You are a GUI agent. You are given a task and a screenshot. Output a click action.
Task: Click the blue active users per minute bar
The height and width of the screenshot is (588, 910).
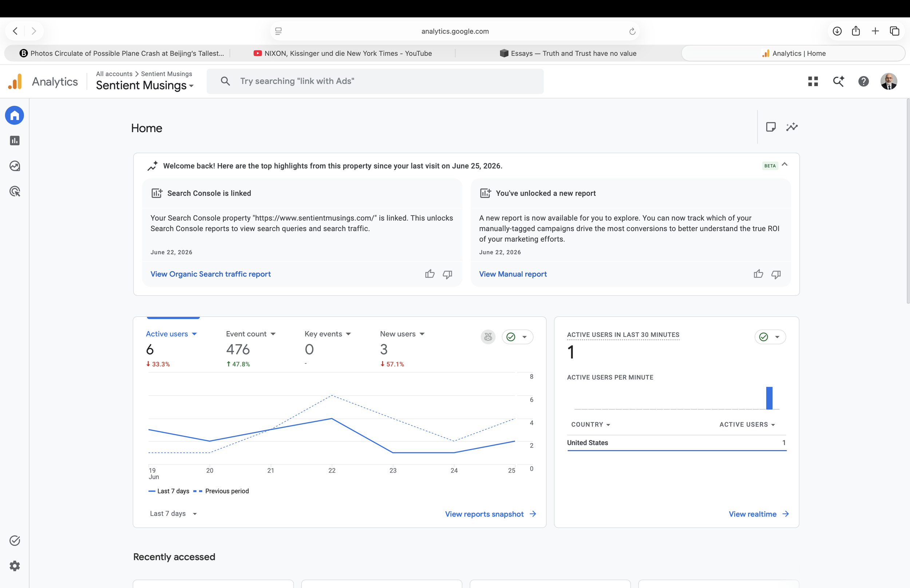pyautogui.click(x=769, y=398)
